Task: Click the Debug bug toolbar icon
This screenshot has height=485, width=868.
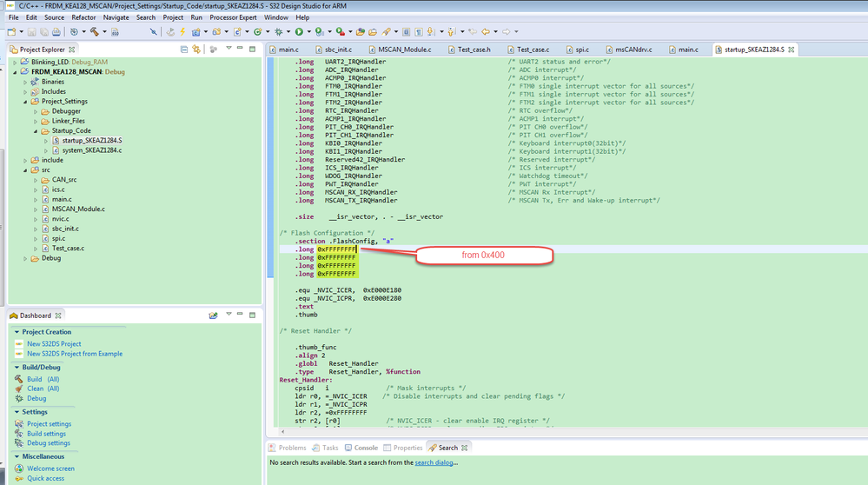Action: (278, 32)
